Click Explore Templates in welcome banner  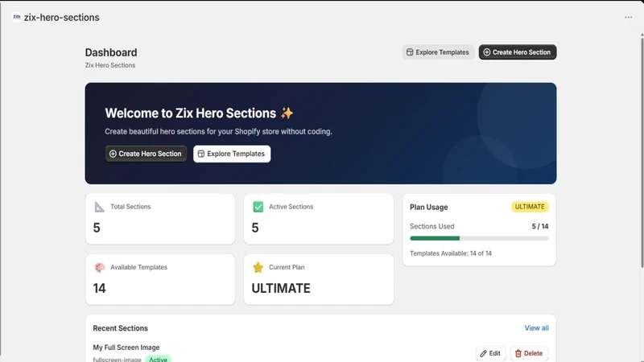click(232, 154)
